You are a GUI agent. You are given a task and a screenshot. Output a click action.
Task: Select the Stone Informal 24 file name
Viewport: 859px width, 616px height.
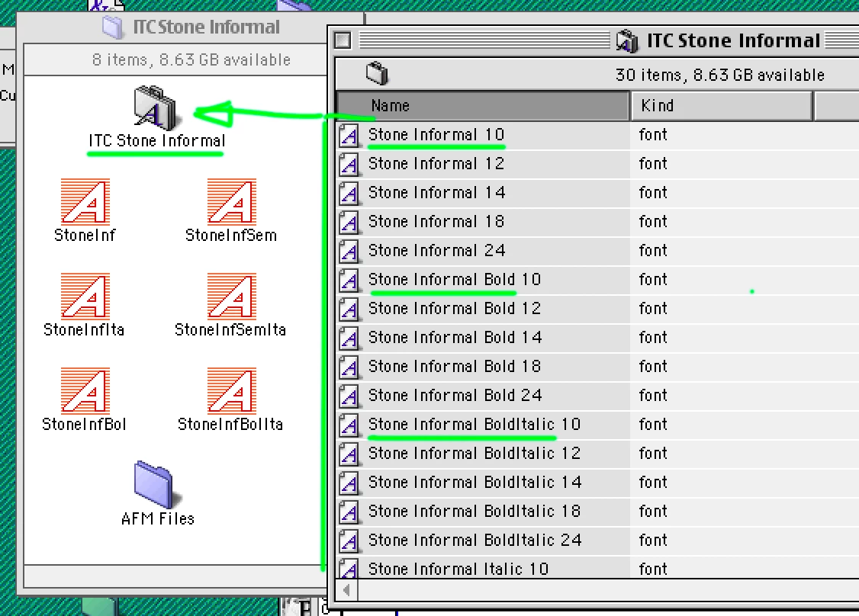[436, 251]
